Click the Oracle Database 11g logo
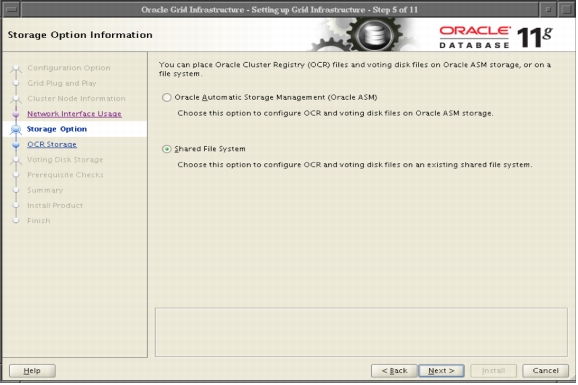Screen dimensions: 578x385 pyautogui.click(x=495, y=37)
